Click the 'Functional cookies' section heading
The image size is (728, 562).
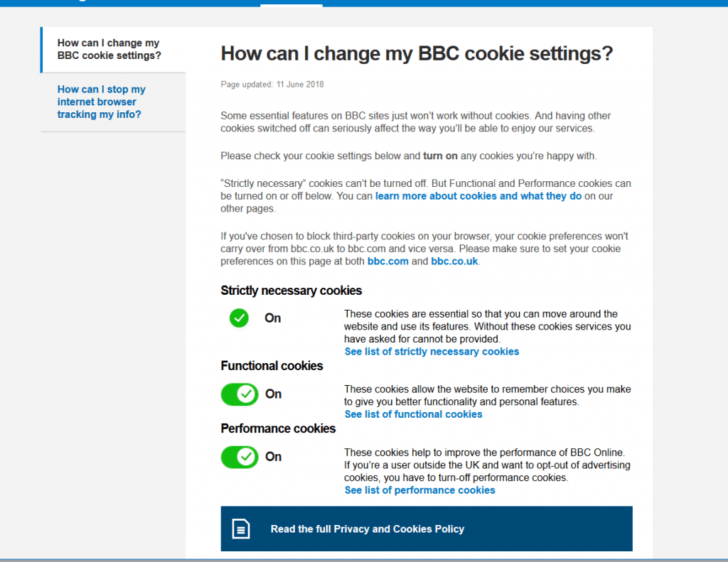pyautogui.click(x=272, y=366)
